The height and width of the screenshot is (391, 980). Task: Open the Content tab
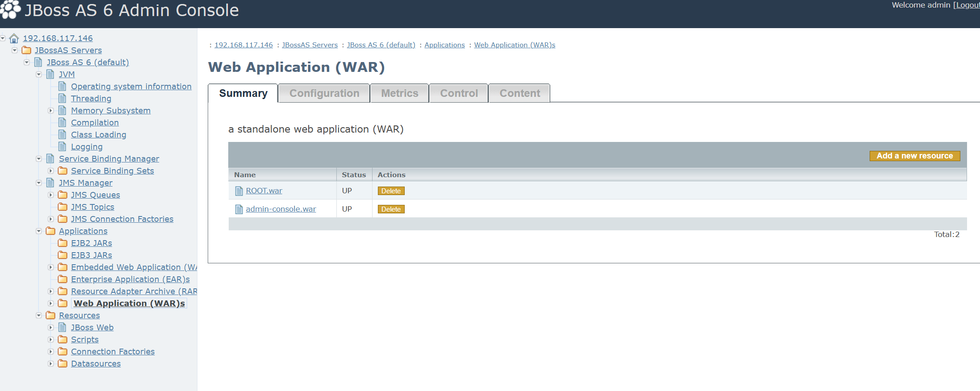coord(520,93)
